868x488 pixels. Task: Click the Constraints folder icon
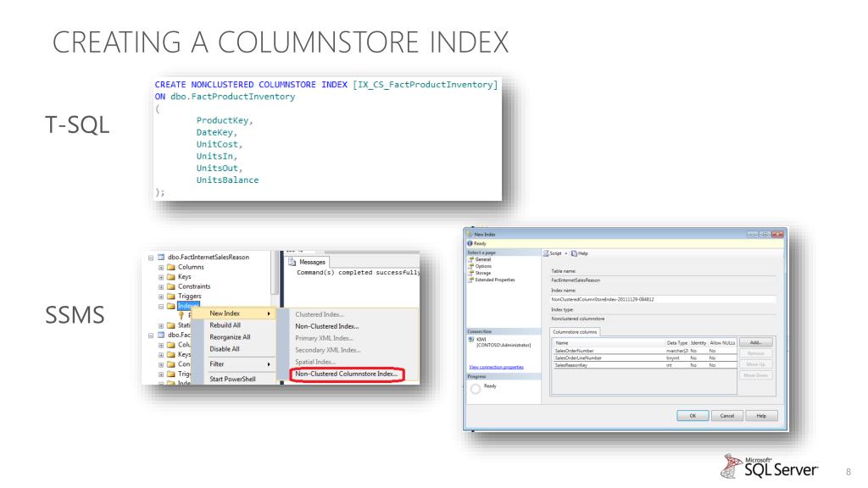click(x=171, y=286)
